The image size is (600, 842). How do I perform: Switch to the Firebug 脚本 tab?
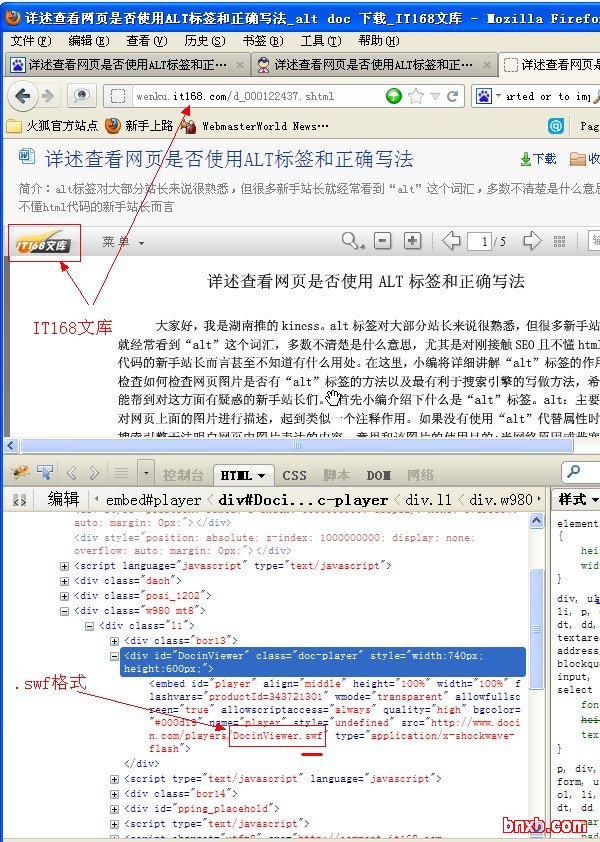tap(336, 475)
